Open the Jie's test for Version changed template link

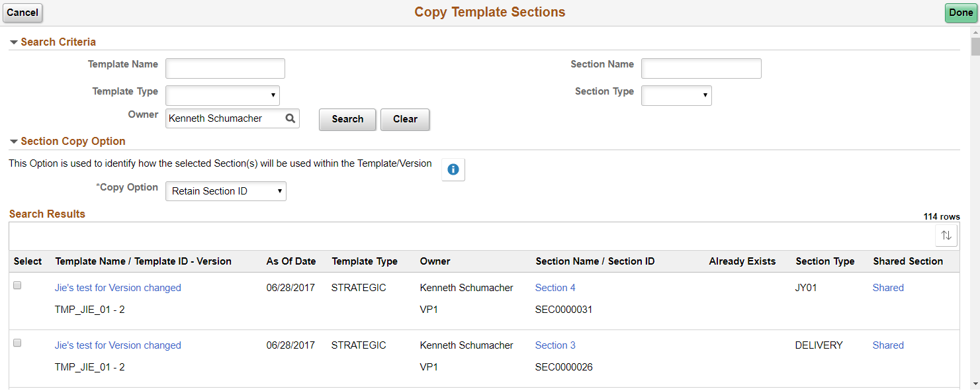pyautogui.click(x=118, y=287)
